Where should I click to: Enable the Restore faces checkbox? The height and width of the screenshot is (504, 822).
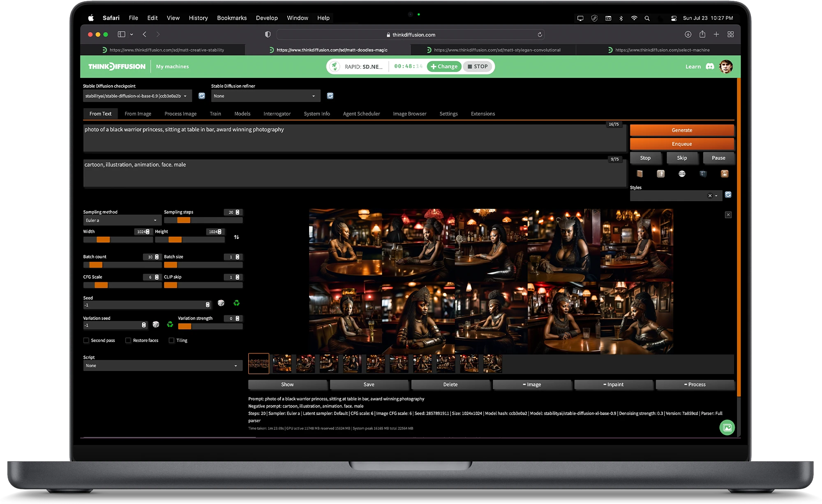tap(128, 340)
